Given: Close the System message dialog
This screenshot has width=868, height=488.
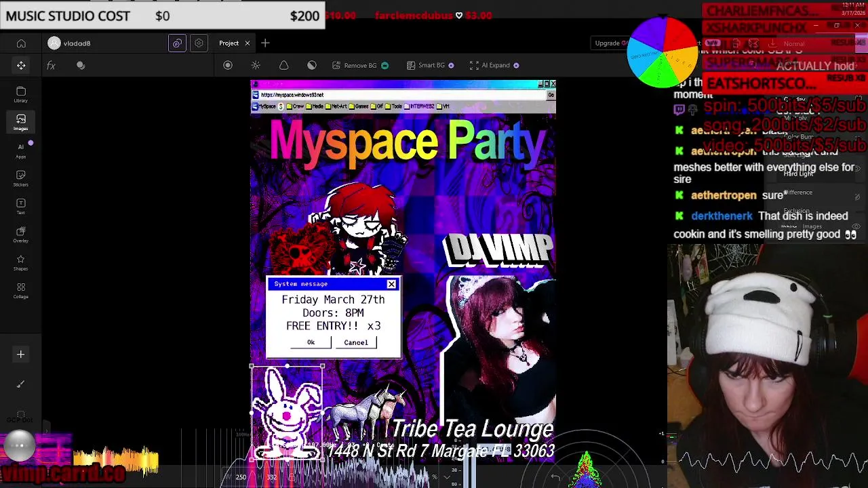Looking at the screenshot, I should coord(391,284).
